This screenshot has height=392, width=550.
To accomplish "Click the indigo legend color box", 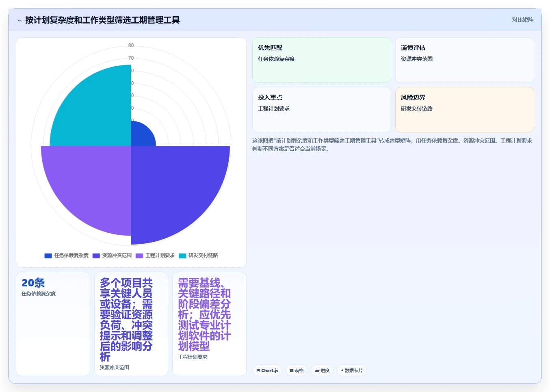I will pos(96,256).
